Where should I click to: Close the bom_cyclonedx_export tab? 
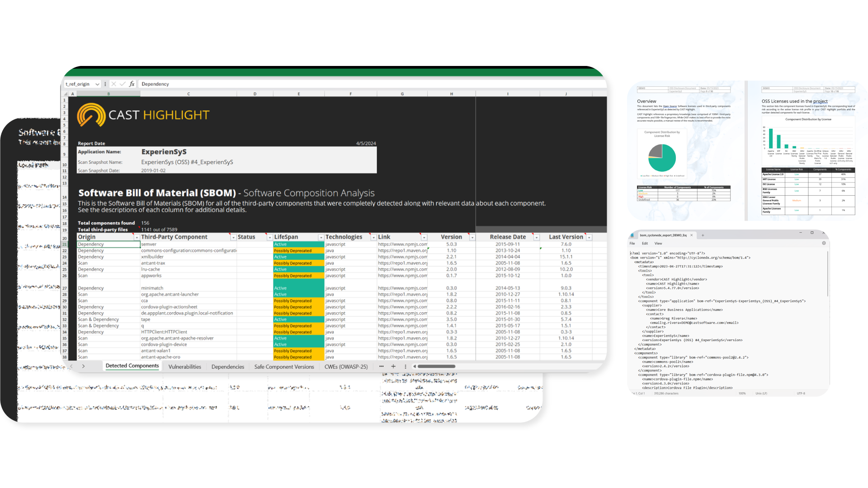coord(691,235)
